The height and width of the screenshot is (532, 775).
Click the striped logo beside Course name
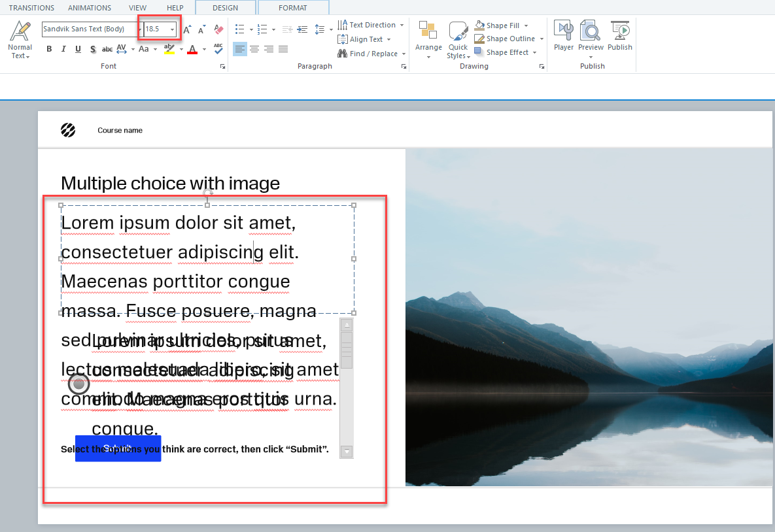coord(68,130)
